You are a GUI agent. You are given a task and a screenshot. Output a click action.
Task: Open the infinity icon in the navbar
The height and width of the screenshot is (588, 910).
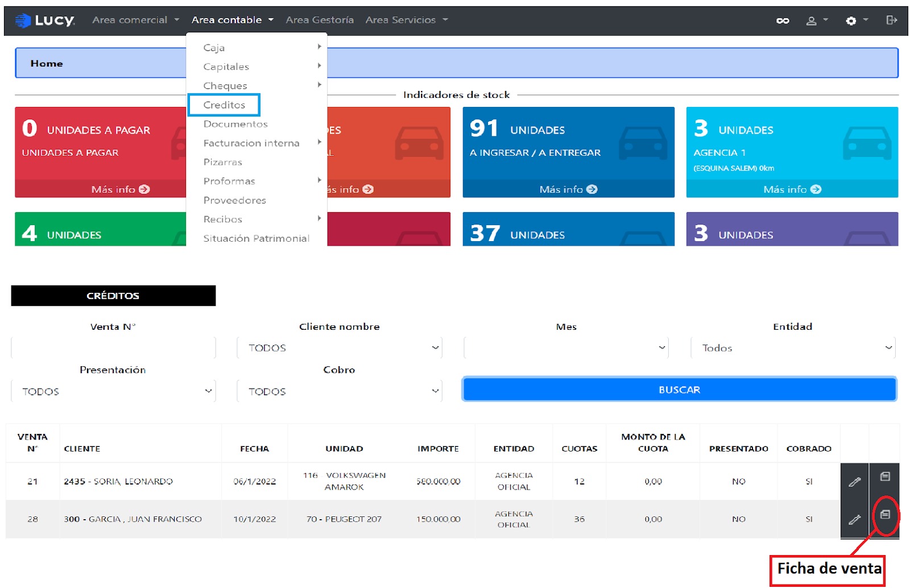click(x=783, y=20)
